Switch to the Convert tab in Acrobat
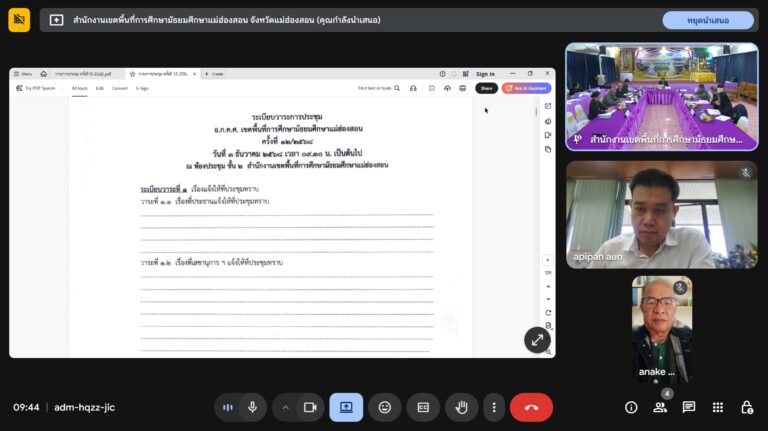The image size is (768, 431). 119,88
